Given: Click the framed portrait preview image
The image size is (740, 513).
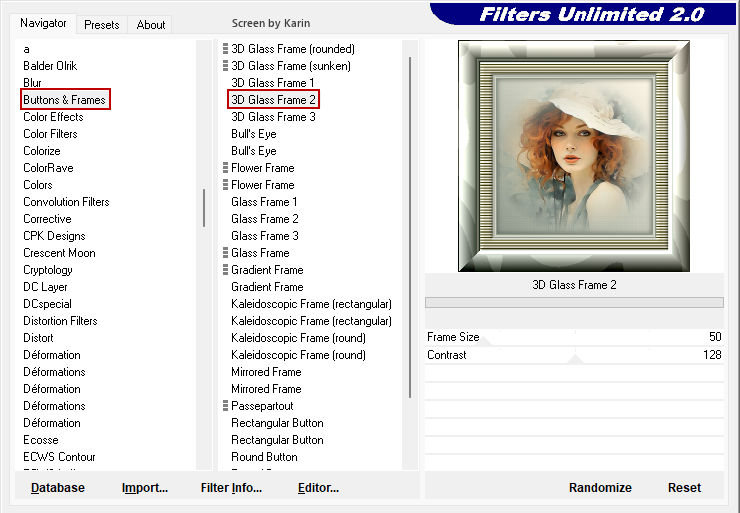Looking at the screenshot, I should [x=574, y=155].
